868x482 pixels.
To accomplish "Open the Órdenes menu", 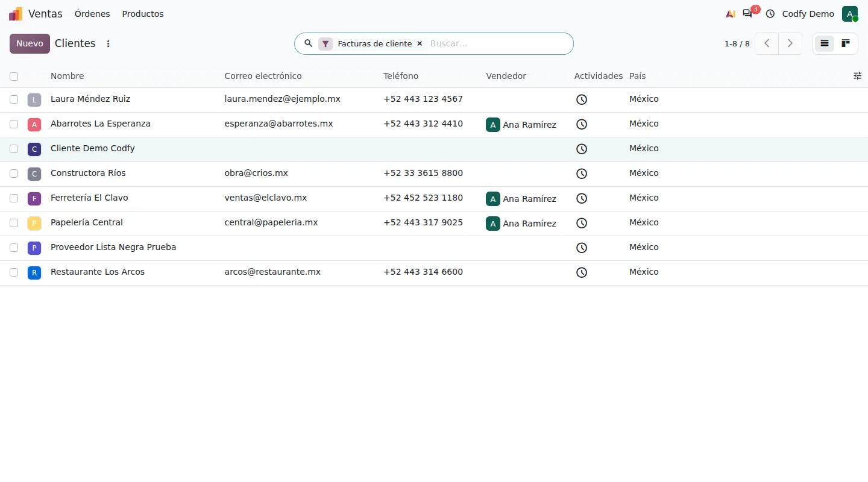I will [92, 14].
